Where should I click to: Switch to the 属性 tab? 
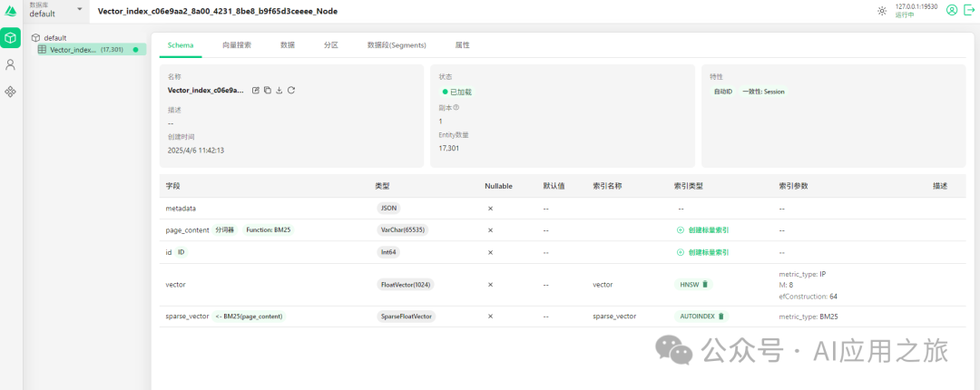(x=463, y=45)
